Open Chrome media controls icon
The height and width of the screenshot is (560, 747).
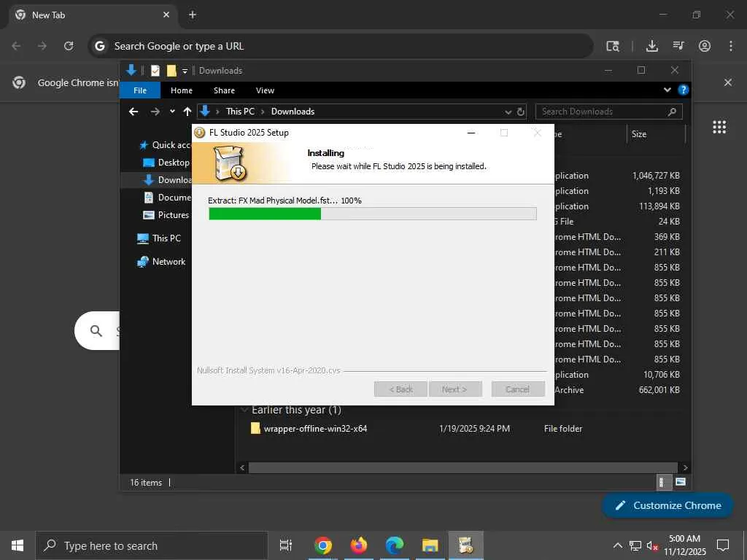coord(678,46)
